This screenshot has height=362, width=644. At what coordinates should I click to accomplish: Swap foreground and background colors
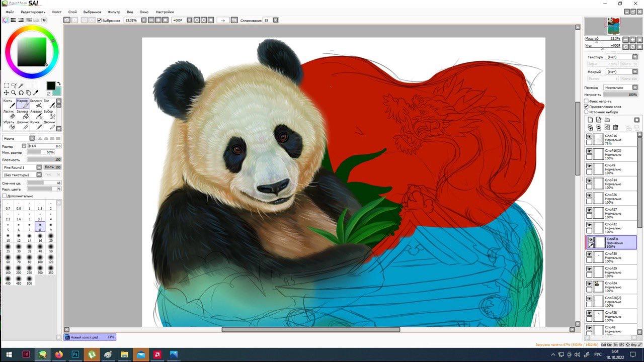point(59,84)
